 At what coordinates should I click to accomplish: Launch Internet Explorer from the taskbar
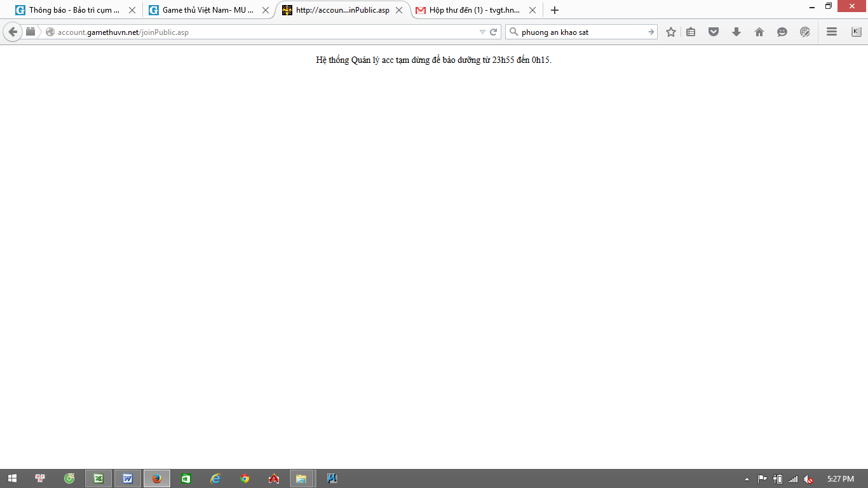215,478
